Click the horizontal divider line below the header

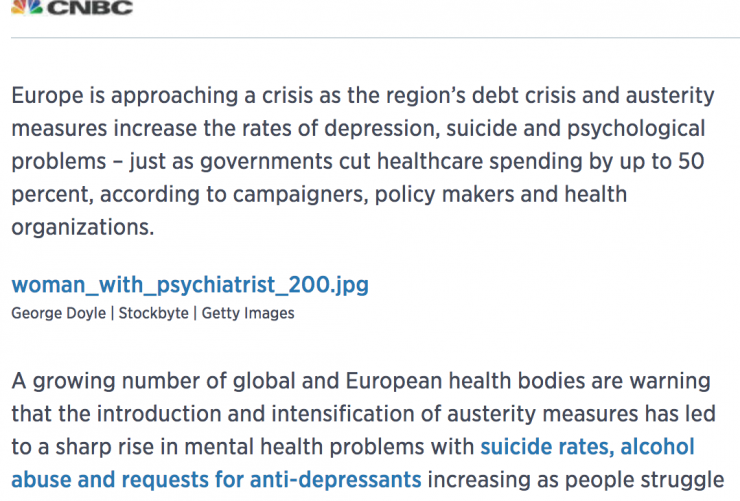375,37
